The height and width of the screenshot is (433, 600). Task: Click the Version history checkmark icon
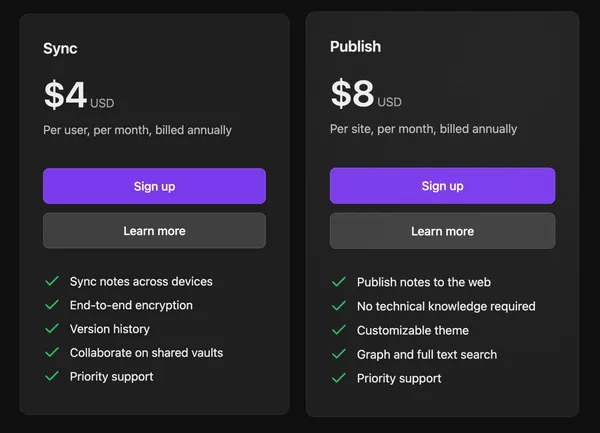[52, 329]
